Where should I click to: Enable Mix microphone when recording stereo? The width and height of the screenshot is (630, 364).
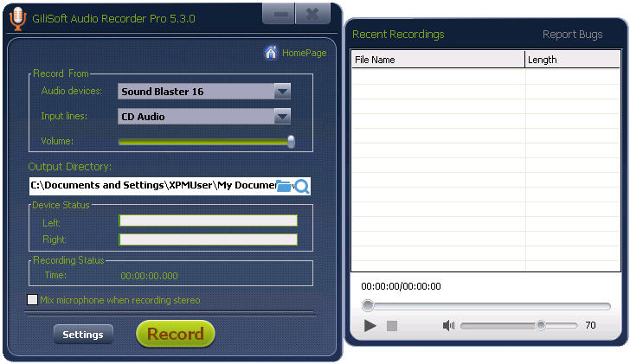(33, 300)
